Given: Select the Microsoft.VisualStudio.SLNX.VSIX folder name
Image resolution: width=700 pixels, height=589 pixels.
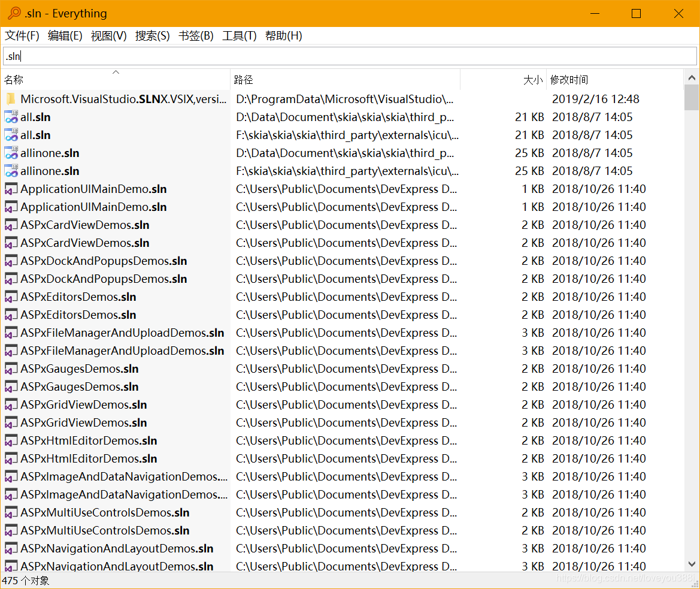Looking at the screenshot, I should coord(123,99).
